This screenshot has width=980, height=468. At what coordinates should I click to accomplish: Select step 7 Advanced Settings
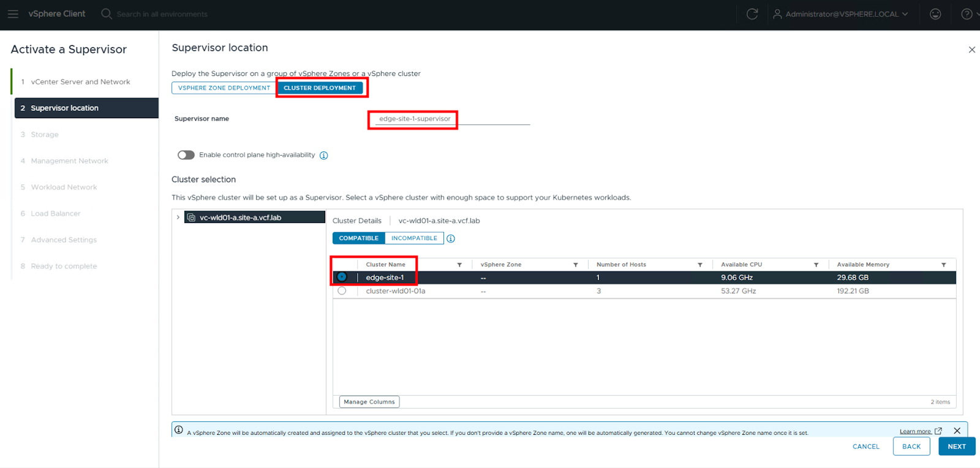point(64,240)
